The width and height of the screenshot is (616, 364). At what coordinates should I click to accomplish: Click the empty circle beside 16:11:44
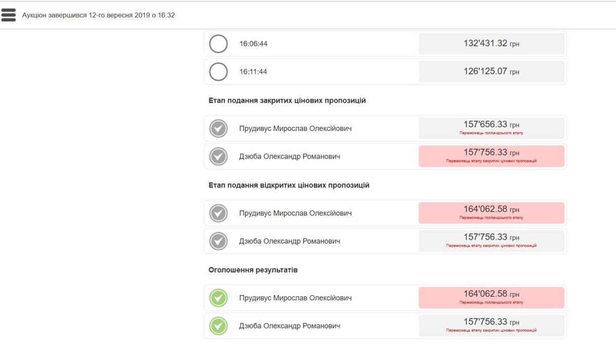219,71
